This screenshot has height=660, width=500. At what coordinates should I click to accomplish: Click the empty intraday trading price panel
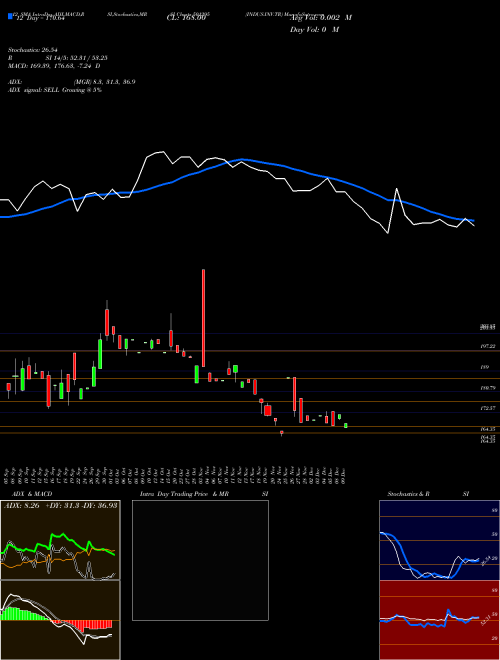click(x=200, y=560)
